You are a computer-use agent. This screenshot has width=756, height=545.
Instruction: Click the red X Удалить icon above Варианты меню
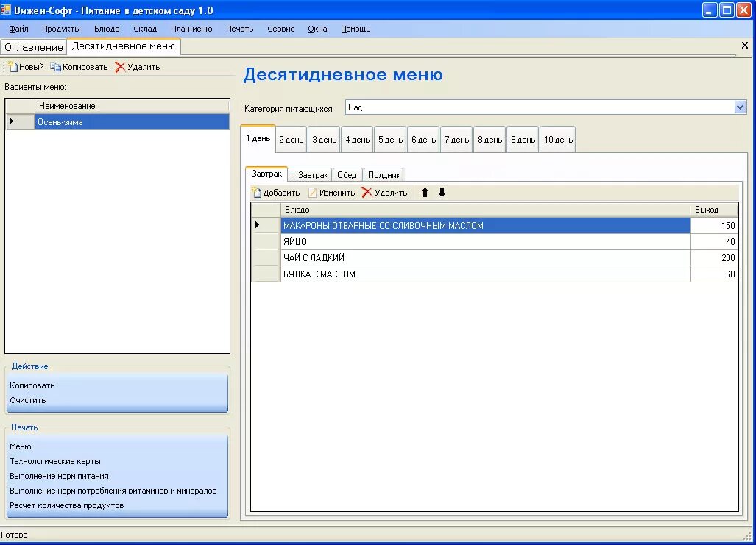click(120, 67)
